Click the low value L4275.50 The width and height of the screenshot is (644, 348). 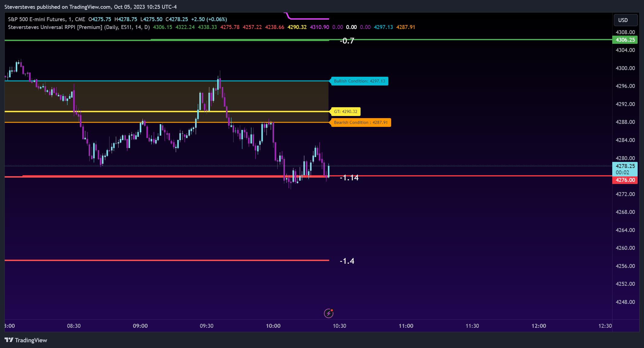click(x=151, y=19)
